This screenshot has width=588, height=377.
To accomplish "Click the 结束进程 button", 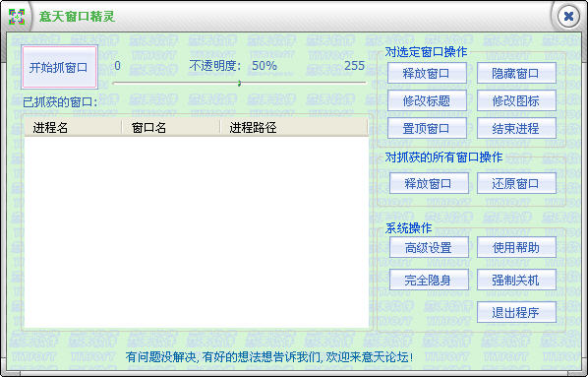I will (516, 128).
